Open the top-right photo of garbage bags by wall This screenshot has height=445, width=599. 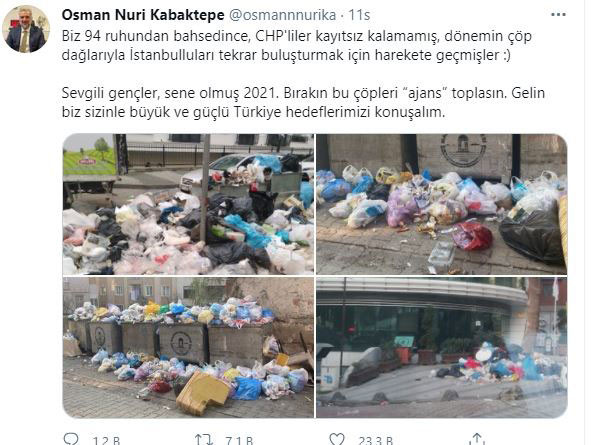[442, 204]
